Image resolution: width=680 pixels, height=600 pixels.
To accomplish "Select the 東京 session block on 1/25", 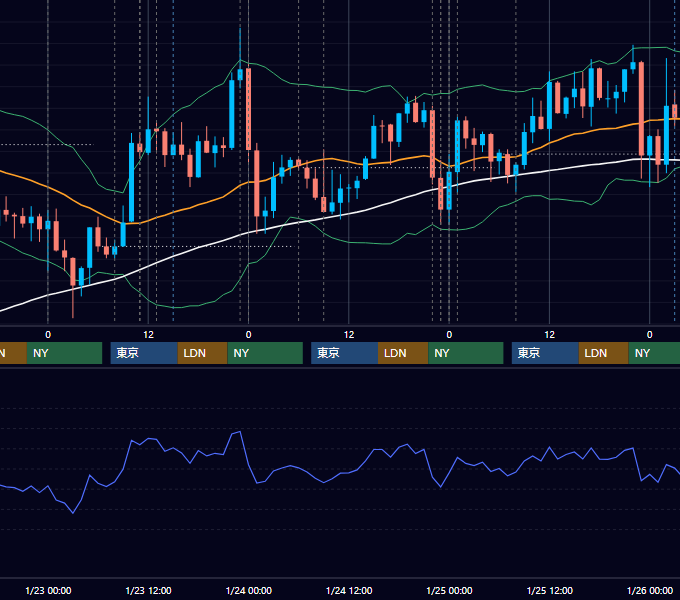I will tap(545, 353).
